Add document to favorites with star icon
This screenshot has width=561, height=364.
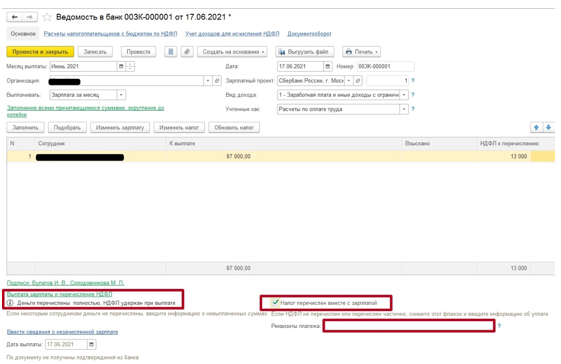tap(47, 17)
